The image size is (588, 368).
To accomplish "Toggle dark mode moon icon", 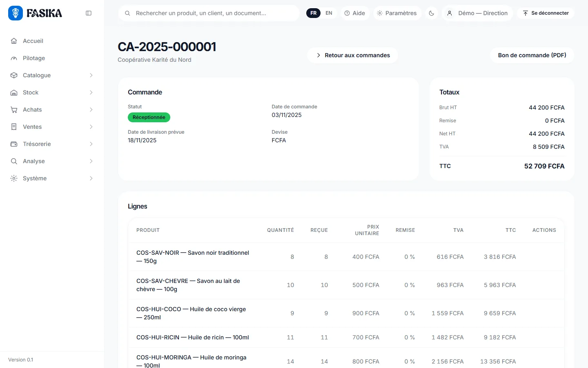I will [432, 13].
